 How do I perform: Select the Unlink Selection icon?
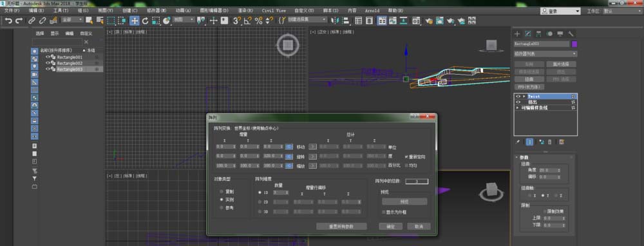coord(43,20)
